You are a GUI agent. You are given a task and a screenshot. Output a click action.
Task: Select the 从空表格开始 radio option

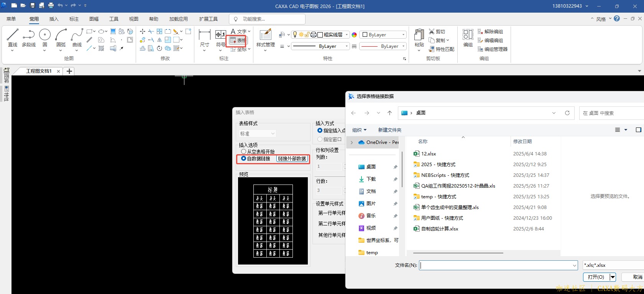pos(243,152)
